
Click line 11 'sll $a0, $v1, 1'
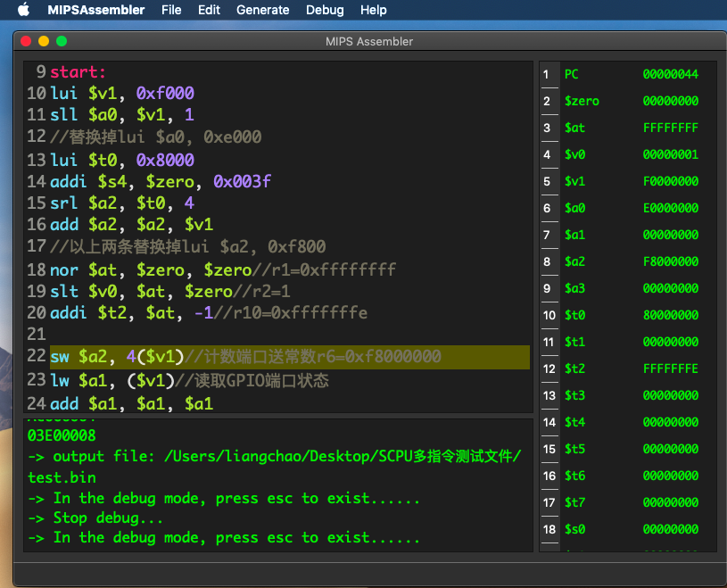click(x=122, y=114)
